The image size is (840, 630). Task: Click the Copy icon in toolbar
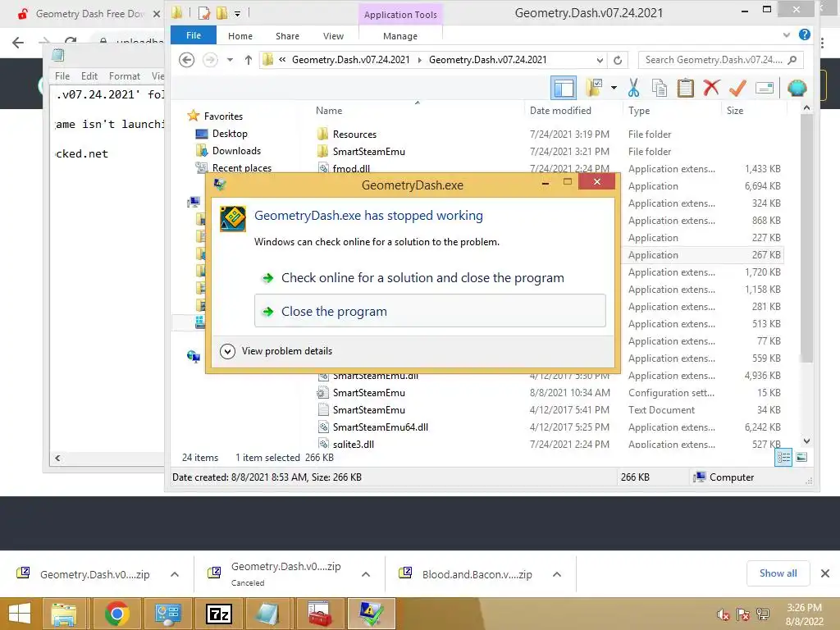pos(660,87)
